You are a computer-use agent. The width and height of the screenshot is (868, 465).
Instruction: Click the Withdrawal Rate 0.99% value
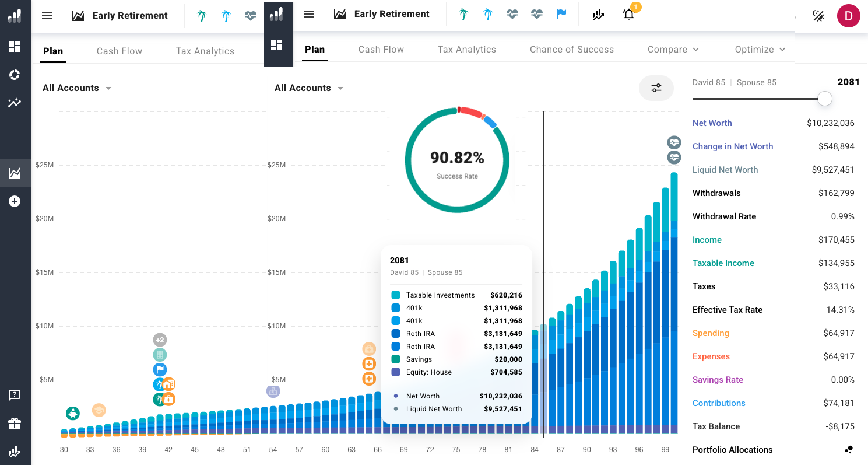pos(843,216)
